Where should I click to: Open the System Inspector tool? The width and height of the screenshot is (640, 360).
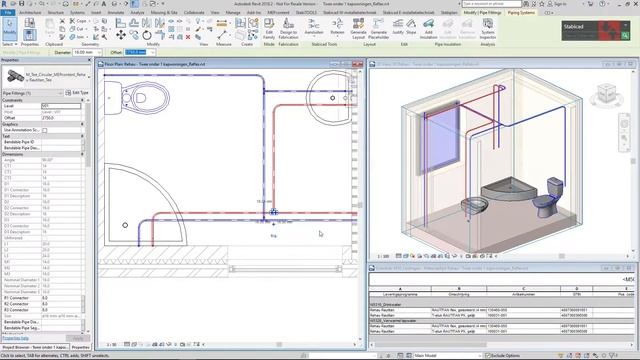click(x=488, y=29)
